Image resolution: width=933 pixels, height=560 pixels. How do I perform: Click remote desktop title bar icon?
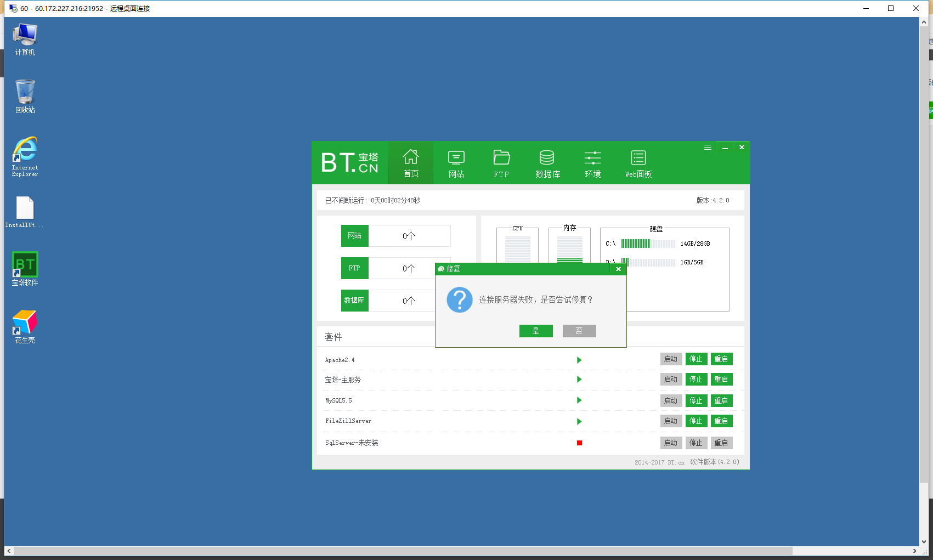[13, 8]
